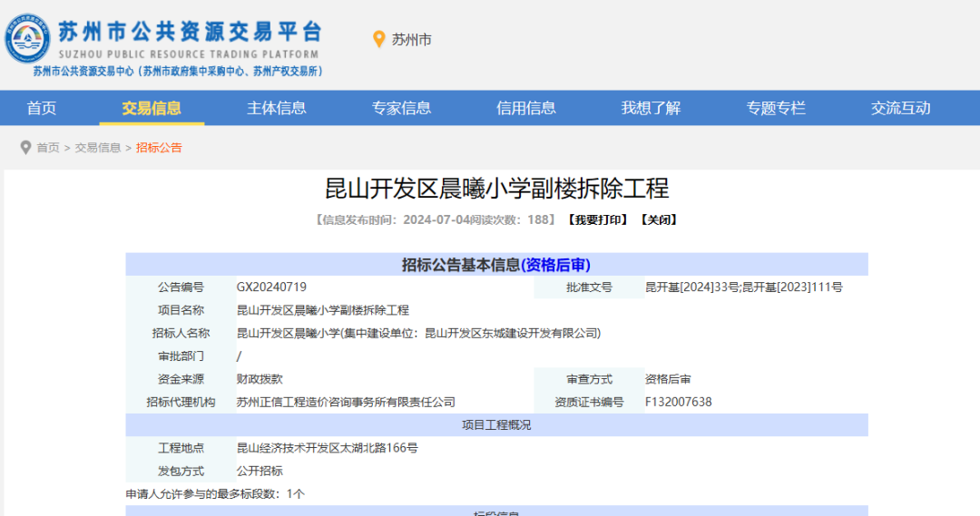Click the orange location pin icon
980x516 pixels.
pos(379,40)
